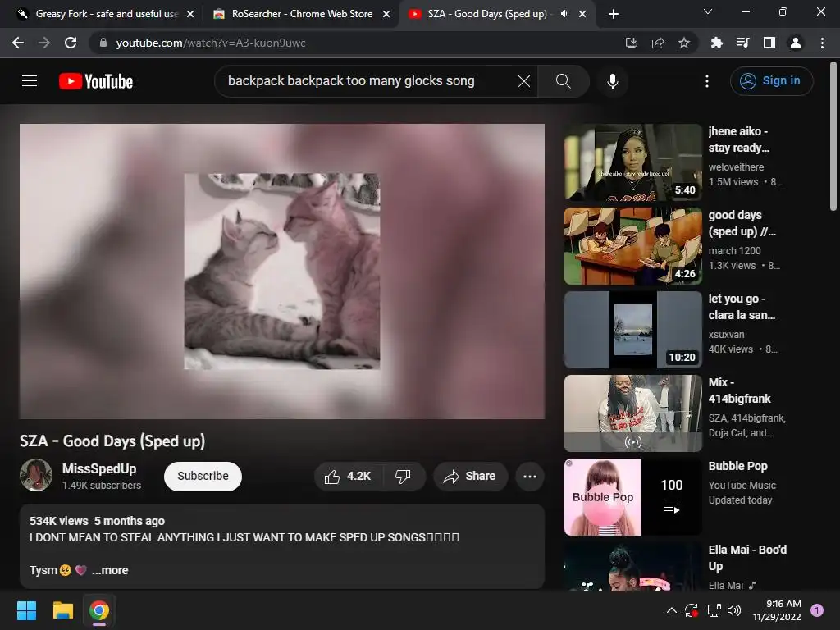Image resolution: width=840 pixels, height=630 pixels.
Task: Share this page from address bar
Action: (658, 43)
